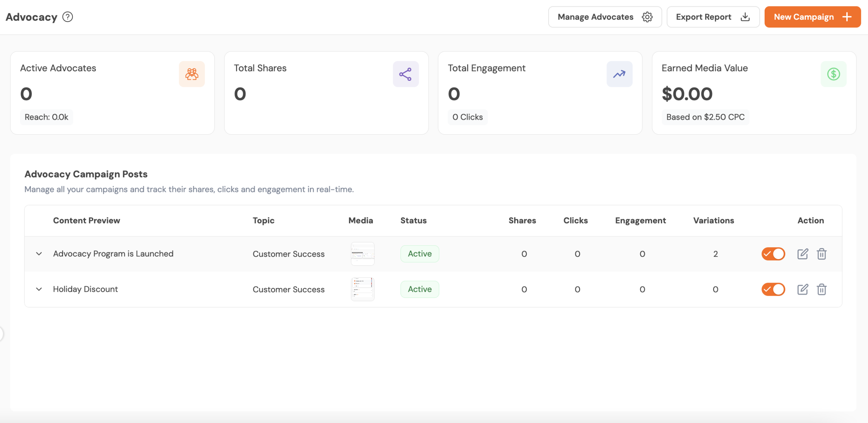Expand the Advocacy Program is Launched row
The height and width of the screenshot is (423, 868).
pos(39,254)
